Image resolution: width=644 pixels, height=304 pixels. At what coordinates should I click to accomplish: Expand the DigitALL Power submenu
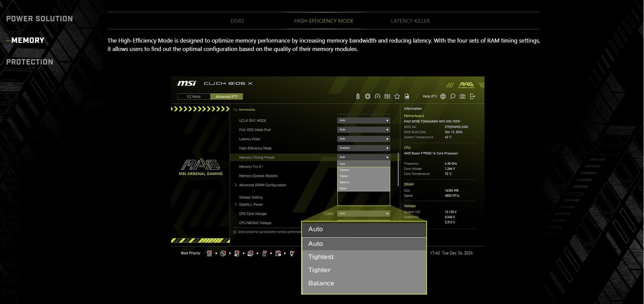coord(251,204)
